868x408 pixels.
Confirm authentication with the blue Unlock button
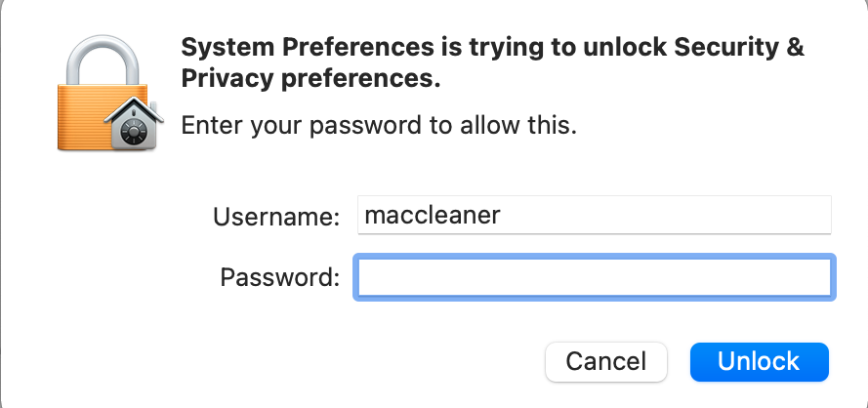pyautogui.click(x=759, y=362)
